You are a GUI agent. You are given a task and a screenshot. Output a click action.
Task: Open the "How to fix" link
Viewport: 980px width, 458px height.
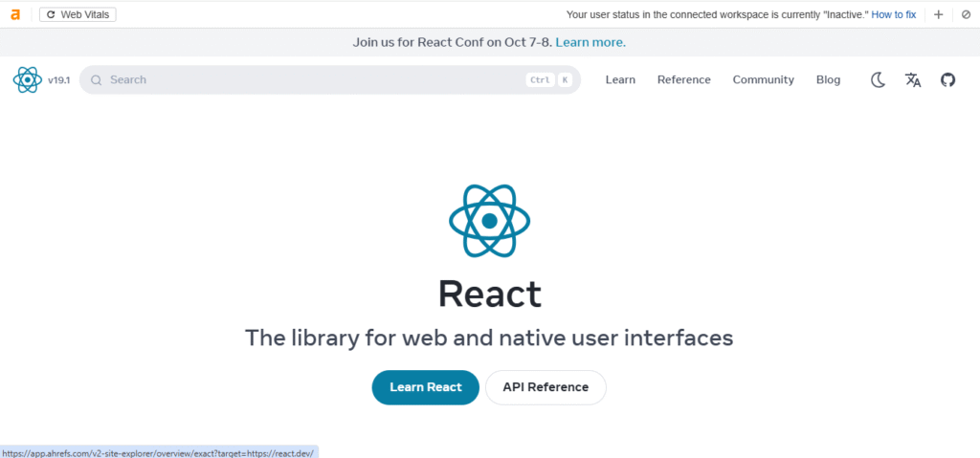894,14
